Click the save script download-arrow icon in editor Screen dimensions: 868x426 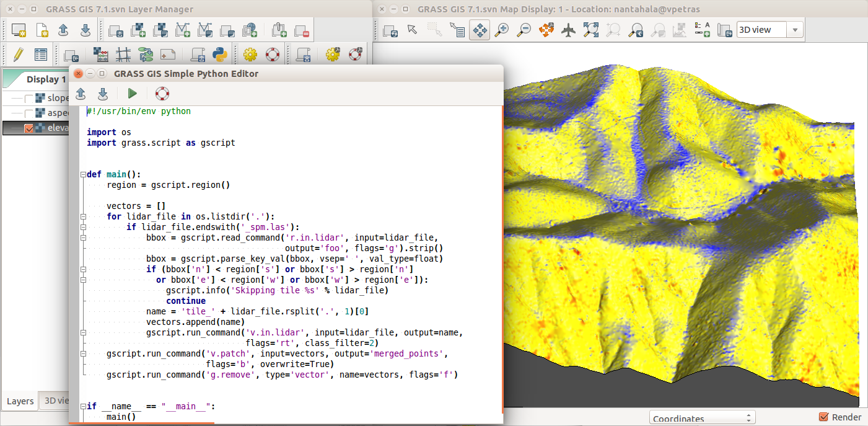[x=103, y=94]
